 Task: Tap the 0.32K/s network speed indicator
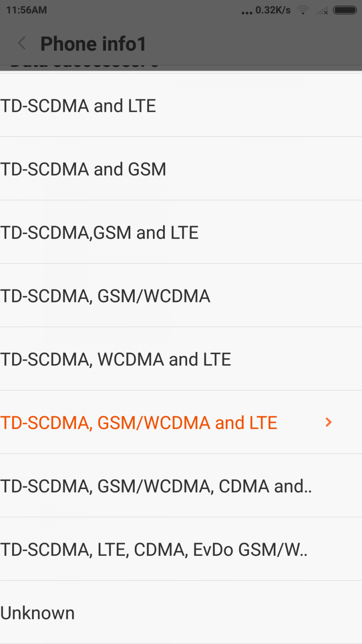[273, 10]
